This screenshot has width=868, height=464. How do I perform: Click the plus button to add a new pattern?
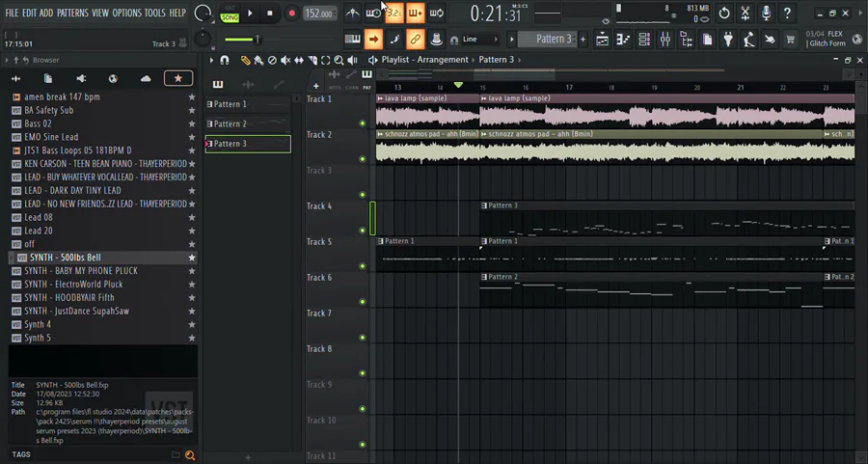(x=583, y=40)
